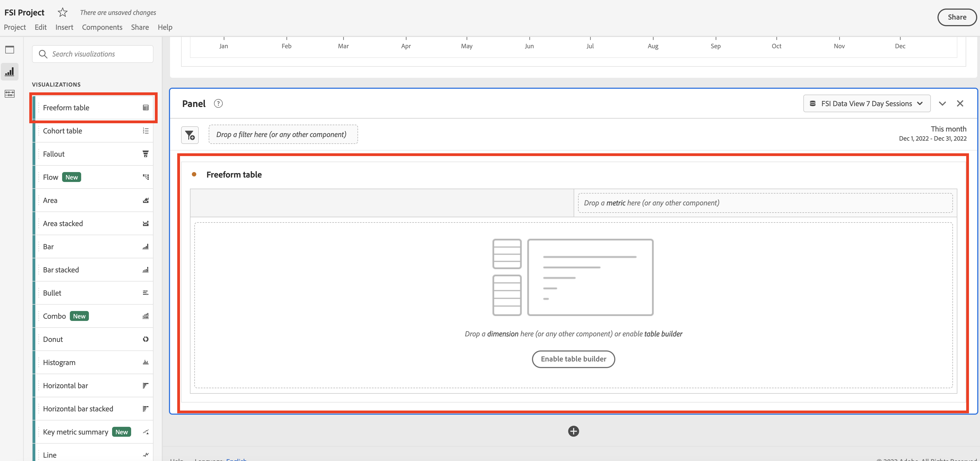Click the plus icon to add panel
The height and width of the screenshot is (461, 980).
(x=573, y=431)
